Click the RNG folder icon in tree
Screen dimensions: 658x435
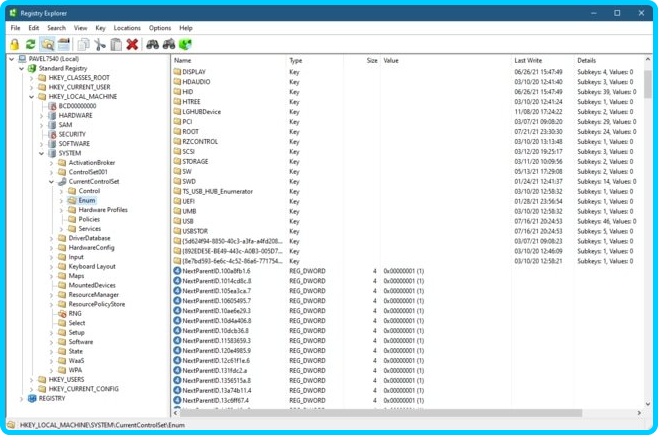click(62, 313)
